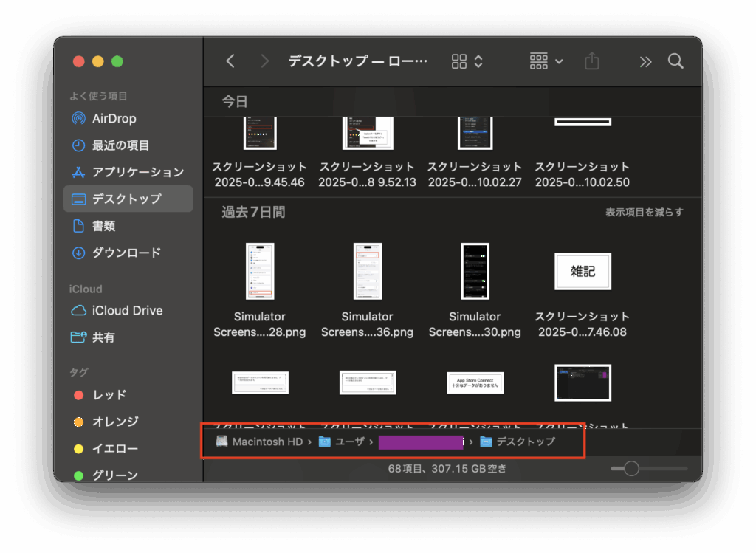Image resolution: width=756 pixels, height=553 pixels.
Task: Open アプリケーション in the sidebar
Action: tap(128, 172)
